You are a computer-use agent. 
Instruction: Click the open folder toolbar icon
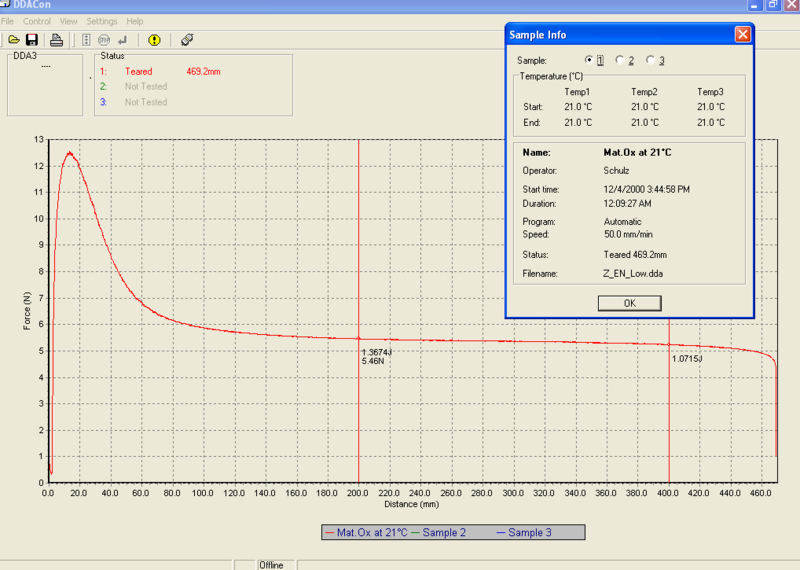coord(14,40)
